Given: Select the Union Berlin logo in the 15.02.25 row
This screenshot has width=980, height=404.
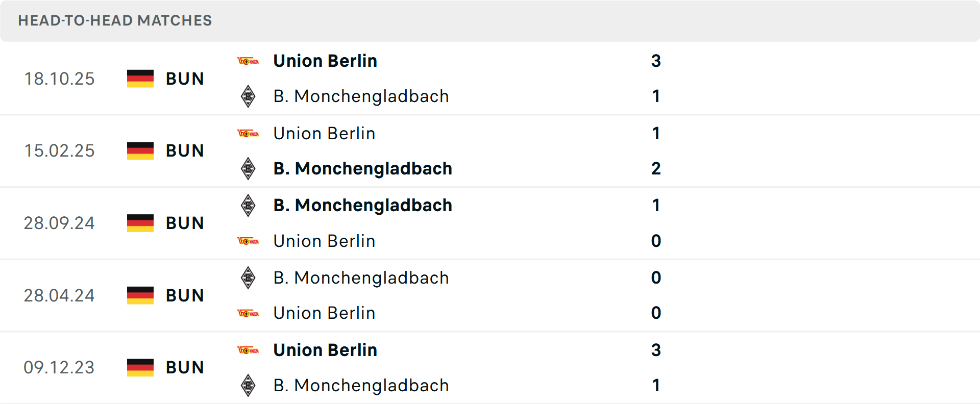Looking at the screenshot, I should [x=249, y=133].
